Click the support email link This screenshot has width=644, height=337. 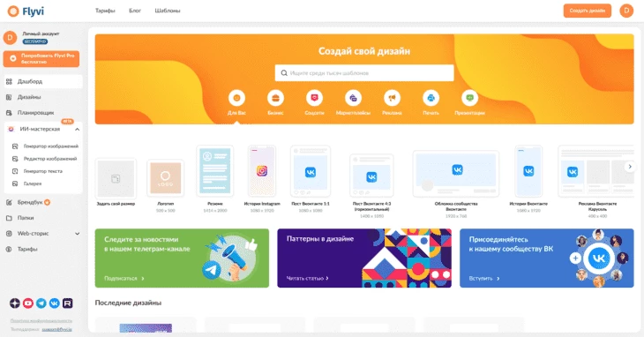coord(56,329)
